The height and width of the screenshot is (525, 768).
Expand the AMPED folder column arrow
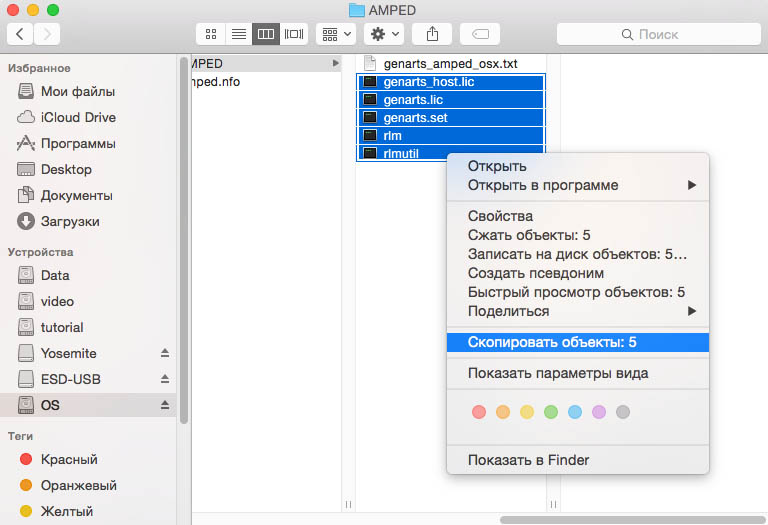[x=336, y=63]
